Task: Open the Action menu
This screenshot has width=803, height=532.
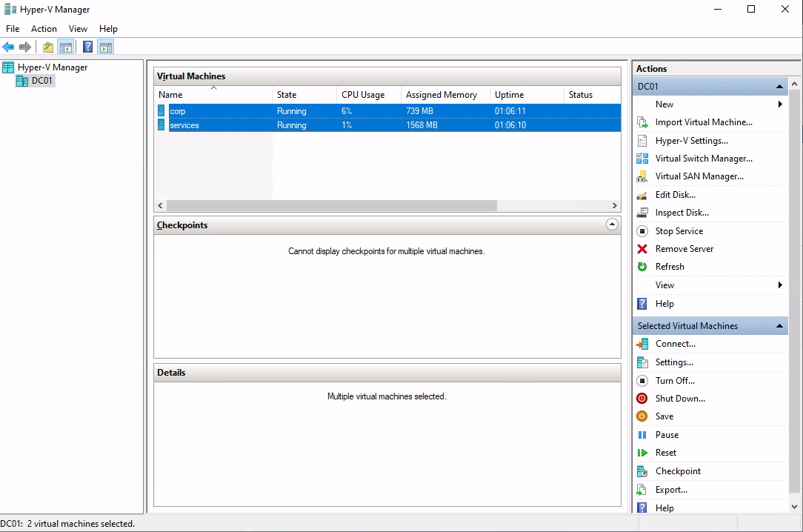Action: 44,29
